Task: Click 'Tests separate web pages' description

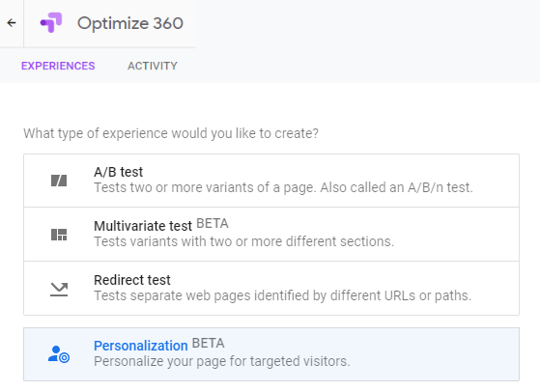Action: [282, 295]
